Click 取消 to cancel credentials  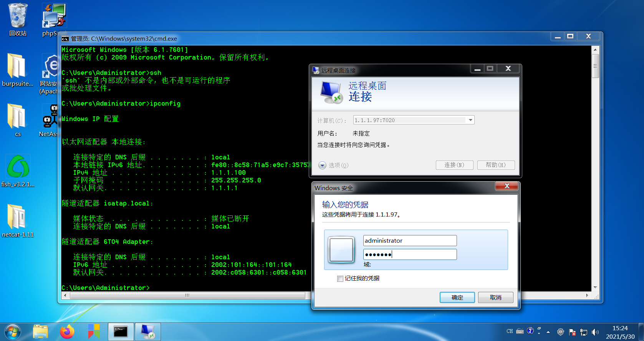point(495,298)
